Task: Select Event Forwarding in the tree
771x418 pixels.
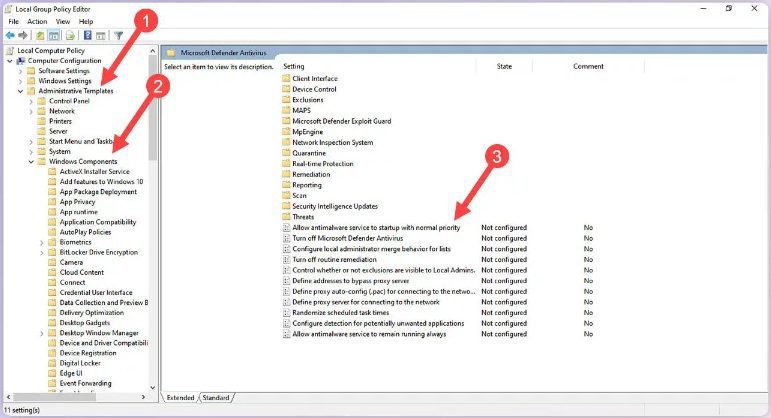Action: [86, 383]
